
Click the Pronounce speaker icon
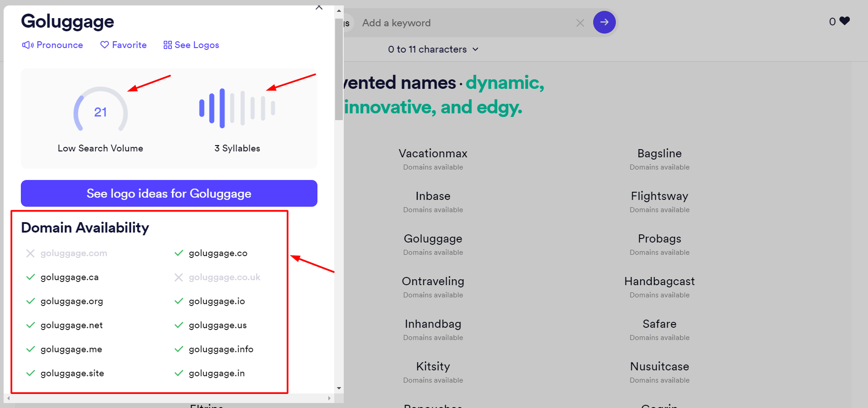(x=28, y=45)
